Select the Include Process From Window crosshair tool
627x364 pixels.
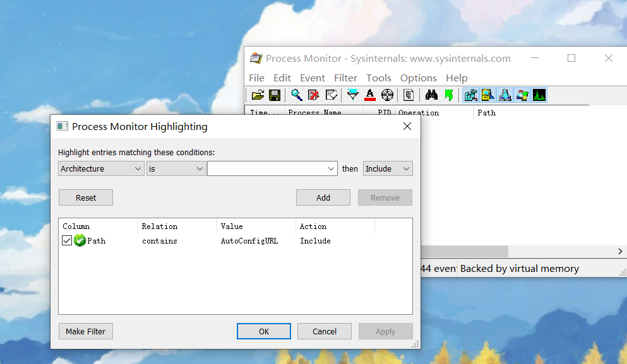point(387,95)
